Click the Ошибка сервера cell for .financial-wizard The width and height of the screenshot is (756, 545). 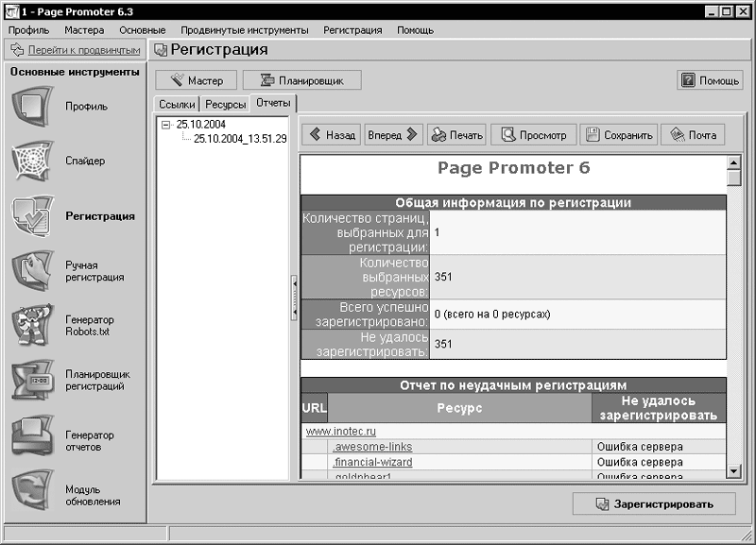[x=659, y=462]
